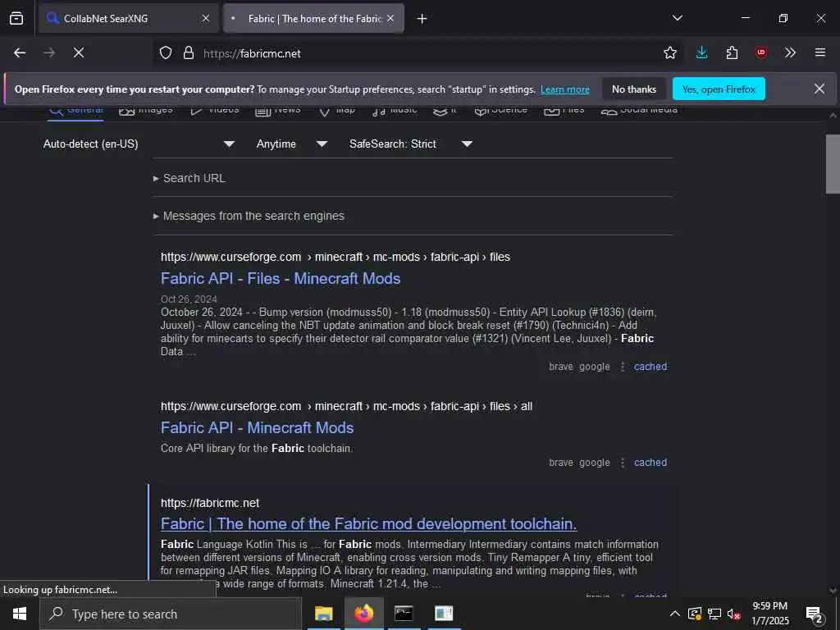The image size is (840, 630).
Task: Open the Windows Start menu
Action: tap(20, 614)
